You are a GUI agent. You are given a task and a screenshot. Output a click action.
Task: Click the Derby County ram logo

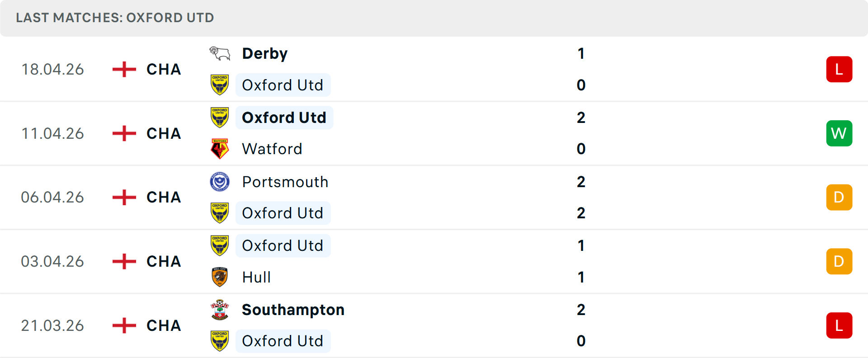[x=220, y=53]
